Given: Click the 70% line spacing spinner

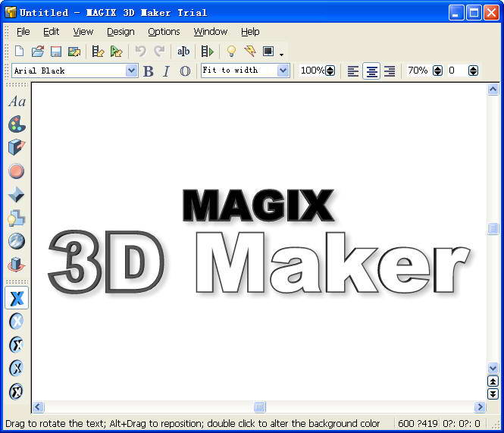Looking at the screenshot, I should point(437,71).
